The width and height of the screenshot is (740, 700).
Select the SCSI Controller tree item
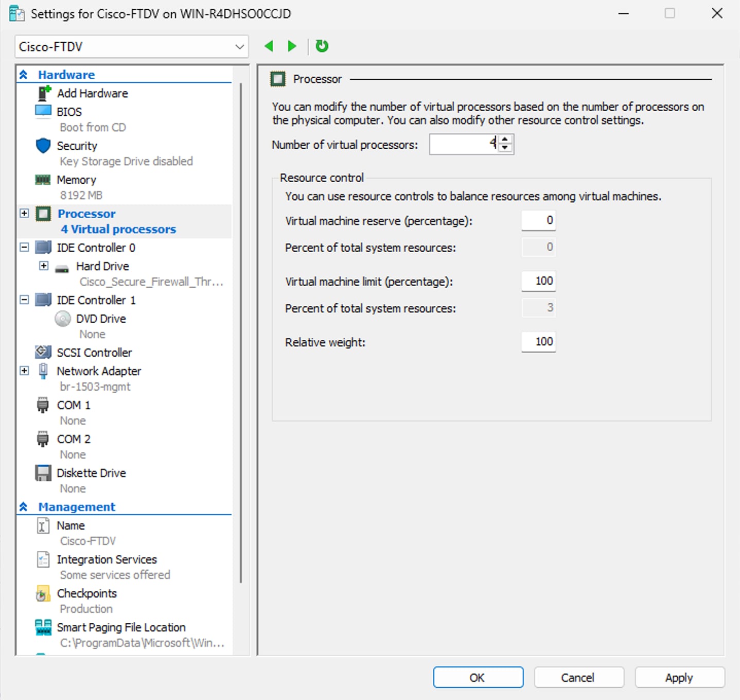(95, 353)
